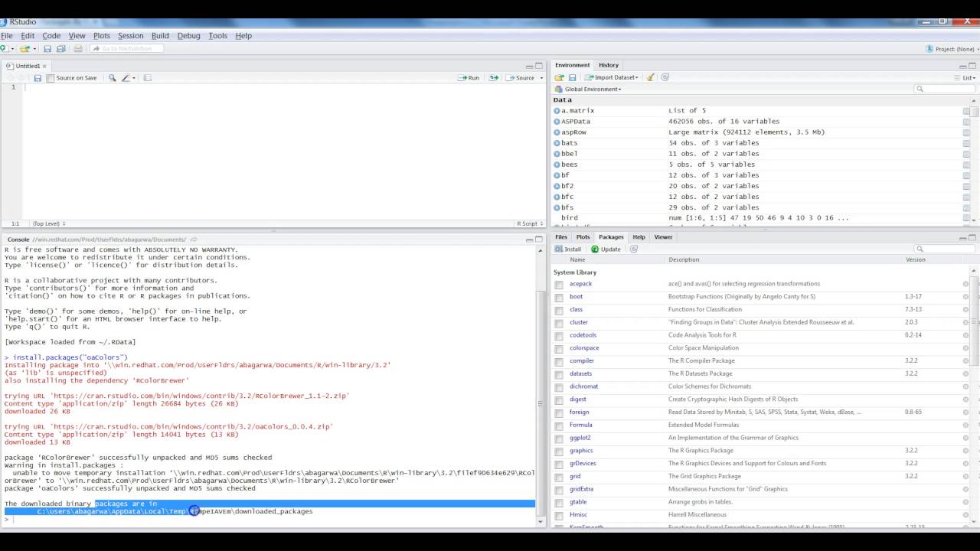Open the ggplot2 package link
Image resolution: width=980 pixels, height=551 pixels.
coord(580,439)
